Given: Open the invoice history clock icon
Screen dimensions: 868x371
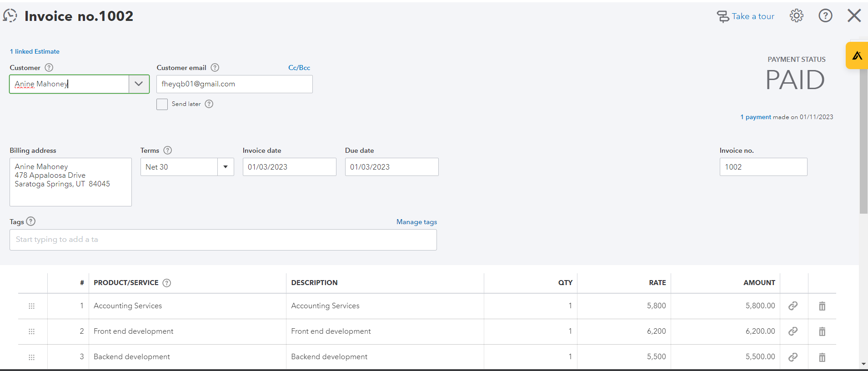Looking at the screenshot, I should (10, 16).
